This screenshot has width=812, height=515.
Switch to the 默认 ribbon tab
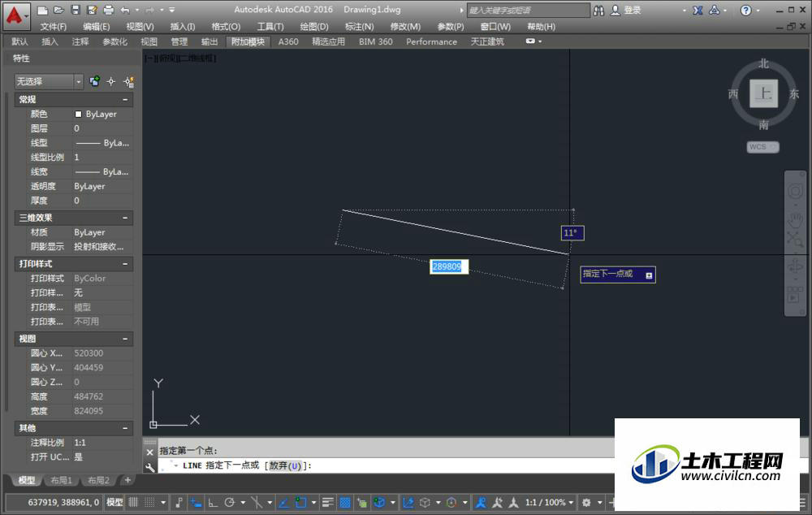point(19,41)
